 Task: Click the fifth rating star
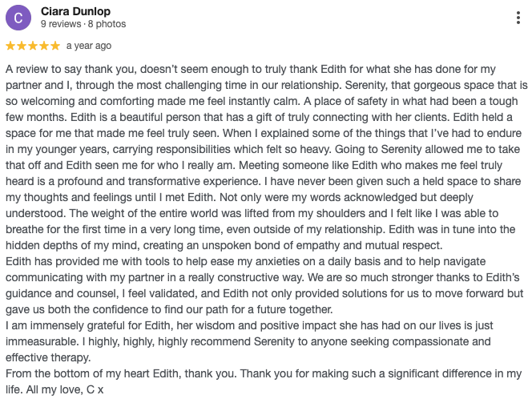(x=55, y=46)
